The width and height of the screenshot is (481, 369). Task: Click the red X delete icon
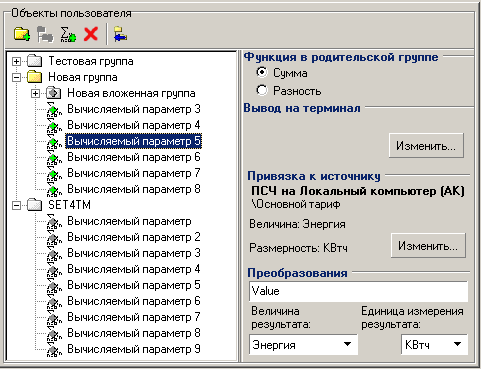click(91, 34)
